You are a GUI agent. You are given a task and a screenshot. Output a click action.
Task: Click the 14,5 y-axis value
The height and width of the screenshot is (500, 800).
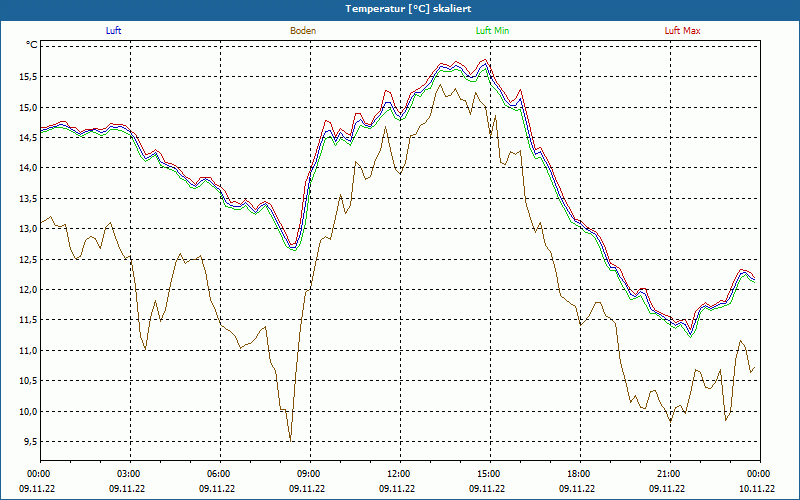tap(28, 137)
